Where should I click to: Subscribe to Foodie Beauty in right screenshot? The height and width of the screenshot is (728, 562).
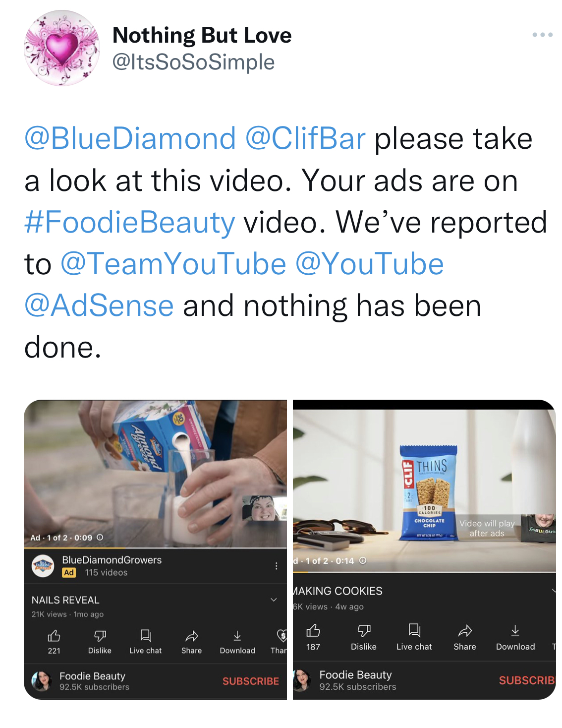[x=527, y=680]
